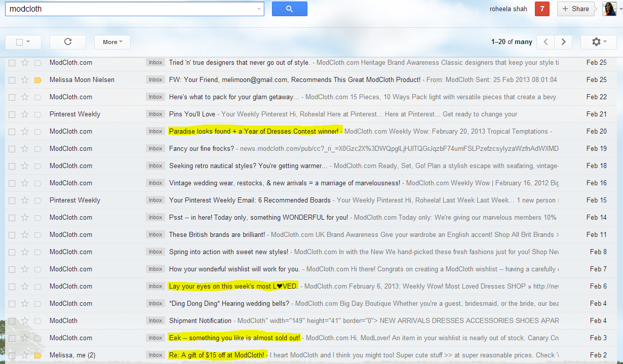Viewport: 623px width, 364px height.
Task: Star the Feb 22 glam getaway email
Action: click(x=24, y=97)
